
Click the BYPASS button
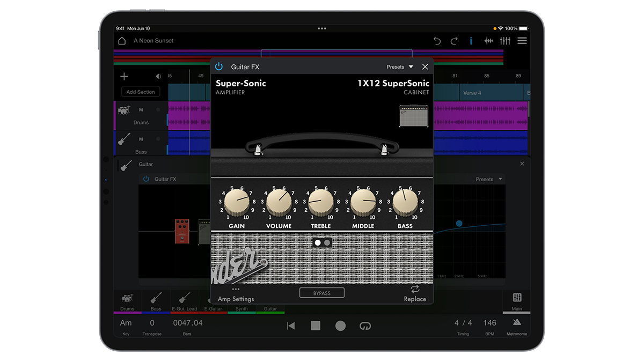click(x=322, y=293)
